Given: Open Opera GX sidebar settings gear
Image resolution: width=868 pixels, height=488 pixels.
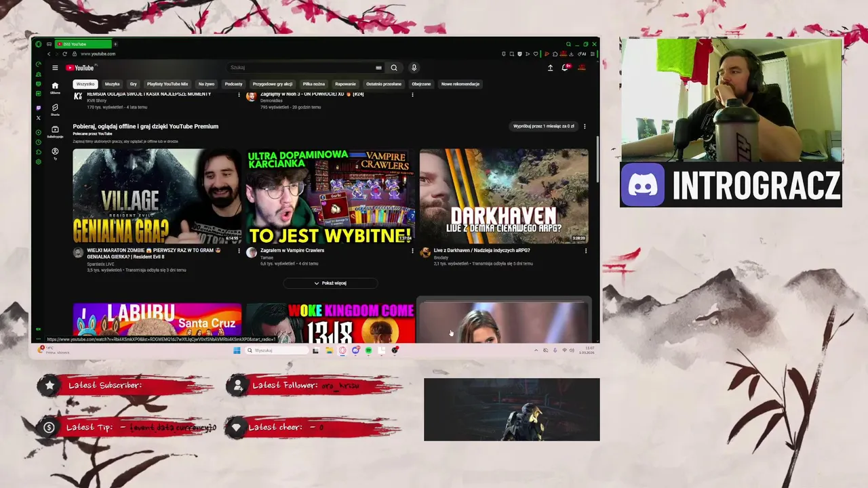Looking at the screenshot, I should pyautogui.click(x=38, y=161).
